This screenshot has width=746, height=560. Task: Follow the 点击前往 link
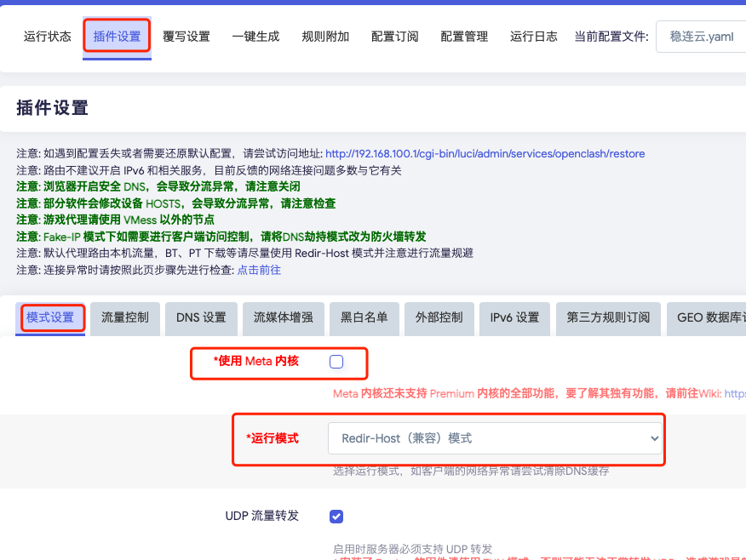point(259,270)
